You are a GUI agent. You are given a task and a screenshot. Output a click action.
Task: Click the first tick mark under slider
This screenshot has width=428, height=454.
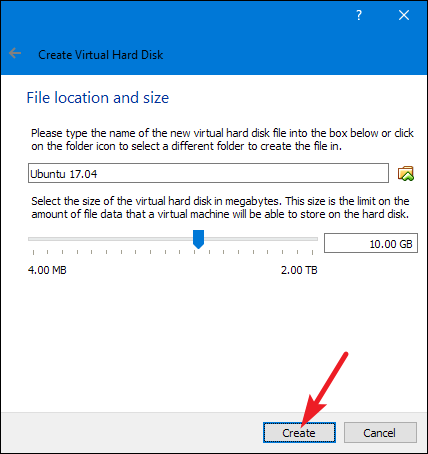(33, 252)
